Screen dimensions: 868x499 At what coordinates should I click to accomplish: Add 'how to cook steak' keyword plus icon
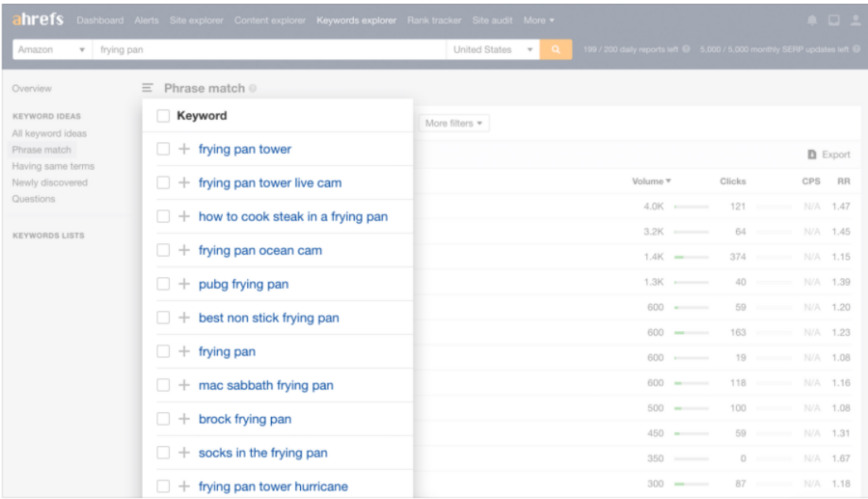tap(184, 216)
